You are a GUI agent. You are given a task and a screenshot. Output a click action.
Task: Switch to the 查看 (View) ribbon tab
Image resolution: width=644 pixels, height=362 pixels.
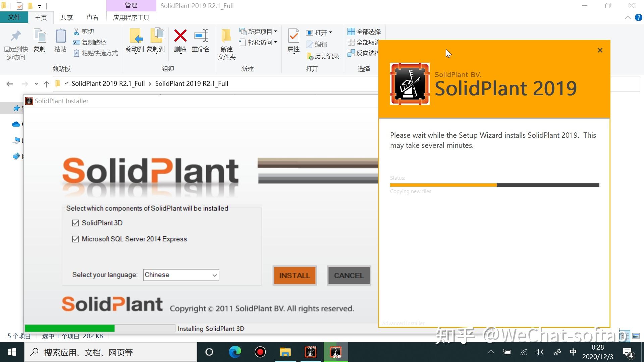pos(92,17)
